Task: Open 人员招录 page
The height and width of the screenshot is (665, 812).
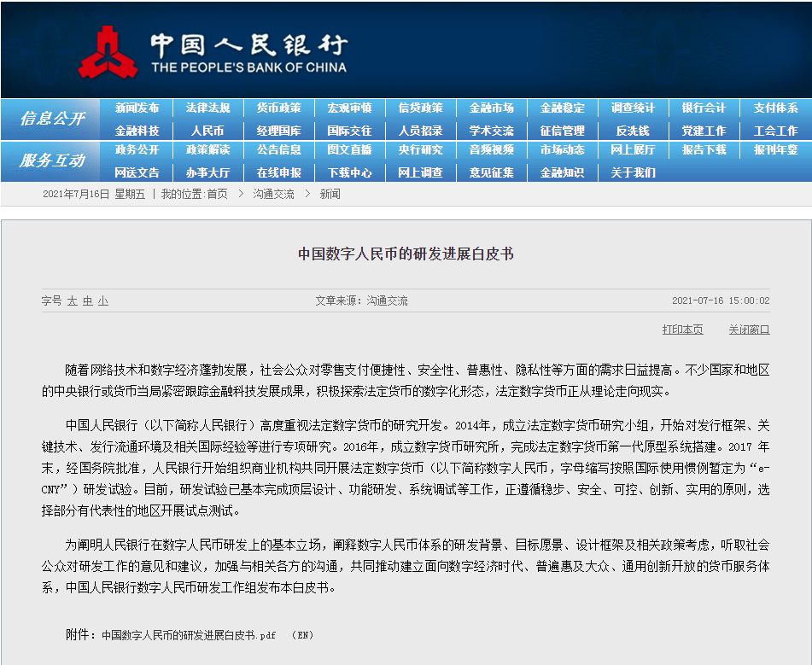Action: click(420, 131)
